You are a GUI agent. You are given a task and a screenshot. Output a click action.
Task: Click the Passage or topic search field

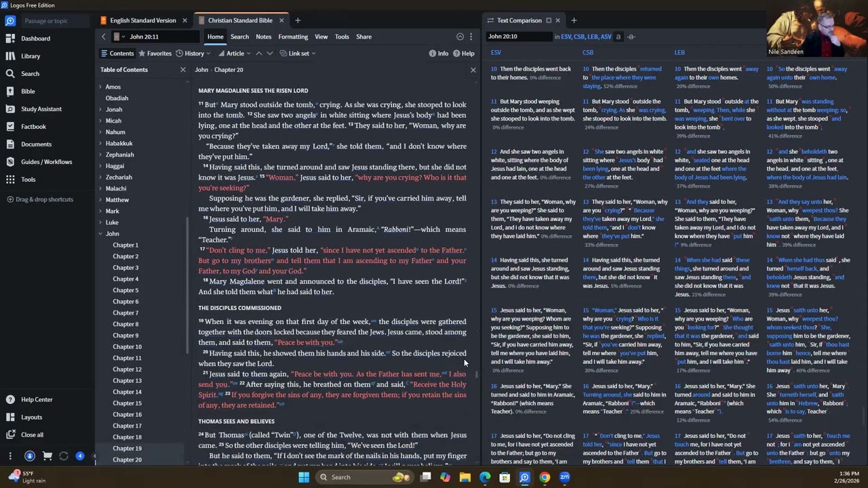56,21
